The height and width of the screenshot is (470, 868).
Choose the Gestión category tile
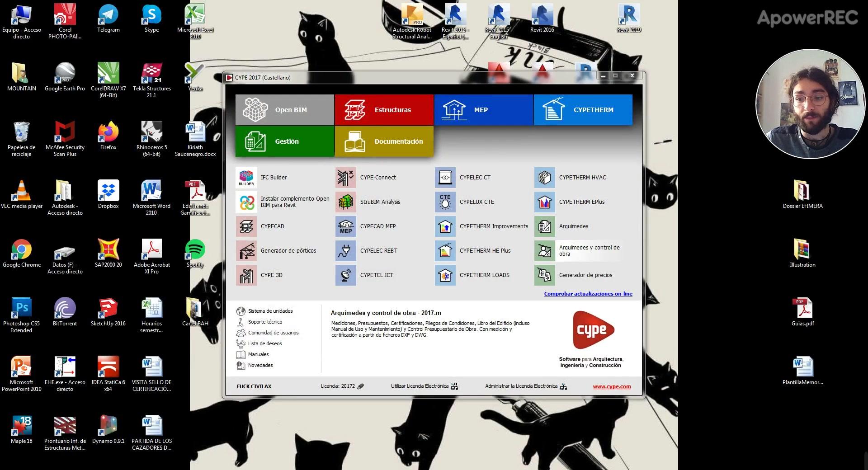[285, 141]
